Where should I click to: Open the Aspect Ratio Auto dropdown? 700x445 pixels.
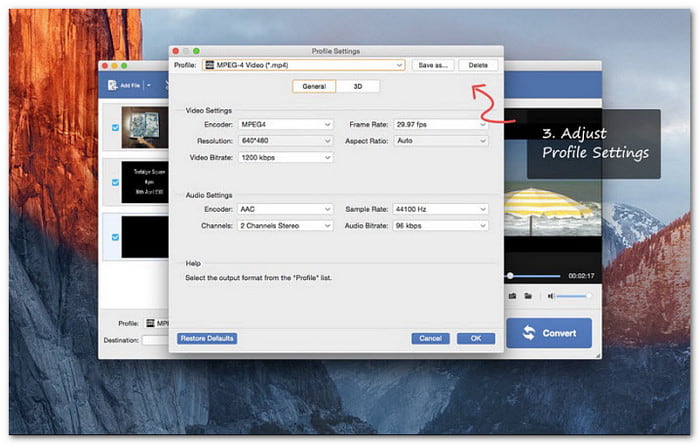point(441,141)
